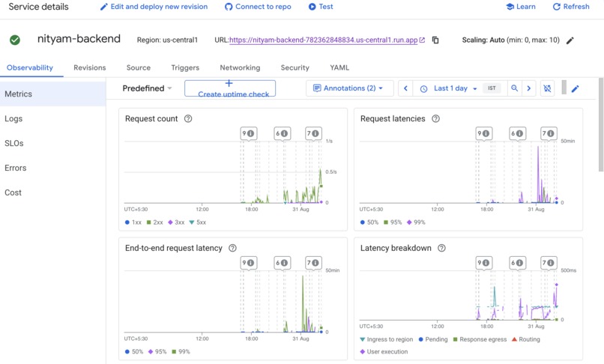Image resolution: width=604 pixels, height=364 pixels.
Task: Click annotation marker 7 in Request count
Action: coord(313,133)
